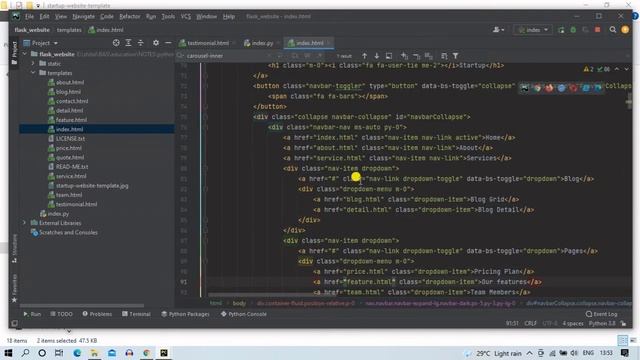Stop the running process with red square
The width and height of the screenshot is (640, 360).
598,30
